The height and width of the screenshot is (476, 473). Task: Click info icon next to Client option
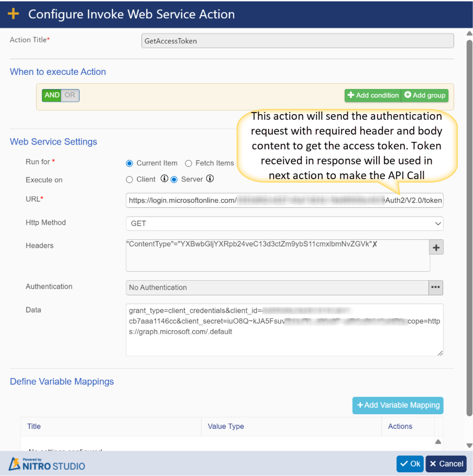pyautogui.click(x=164, y=179)
